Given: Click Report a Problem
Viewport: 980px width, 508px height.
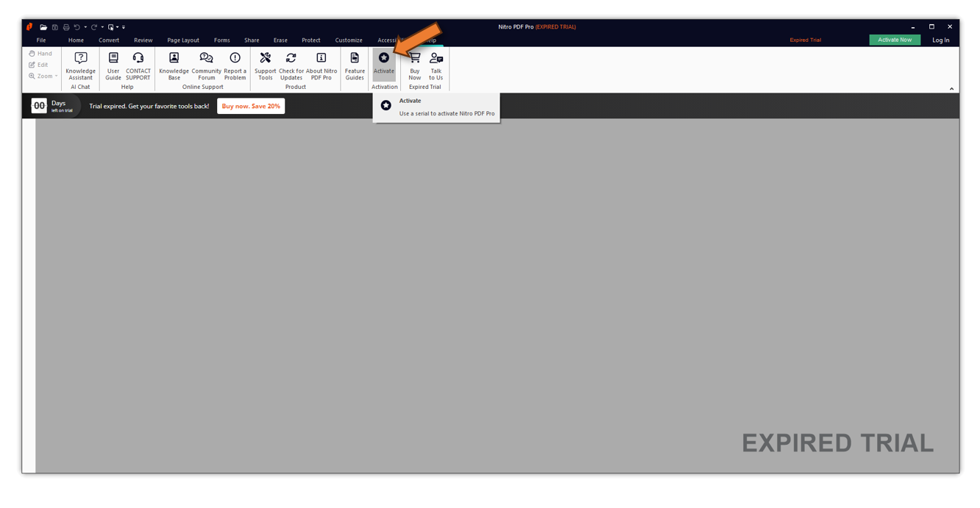Looking at the screenshot, I should point(235,65).
